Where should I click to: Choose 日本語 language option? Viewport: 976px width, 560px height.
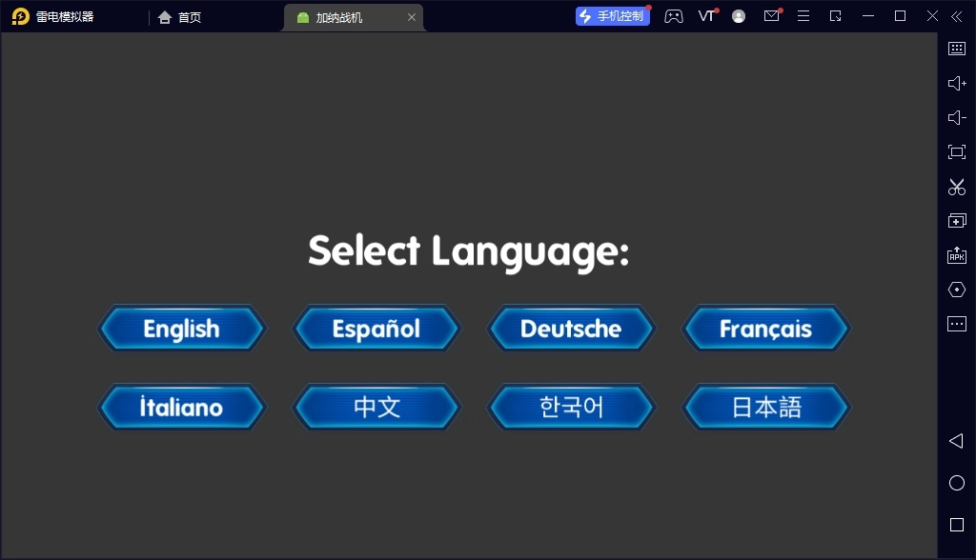coord(766,407)
